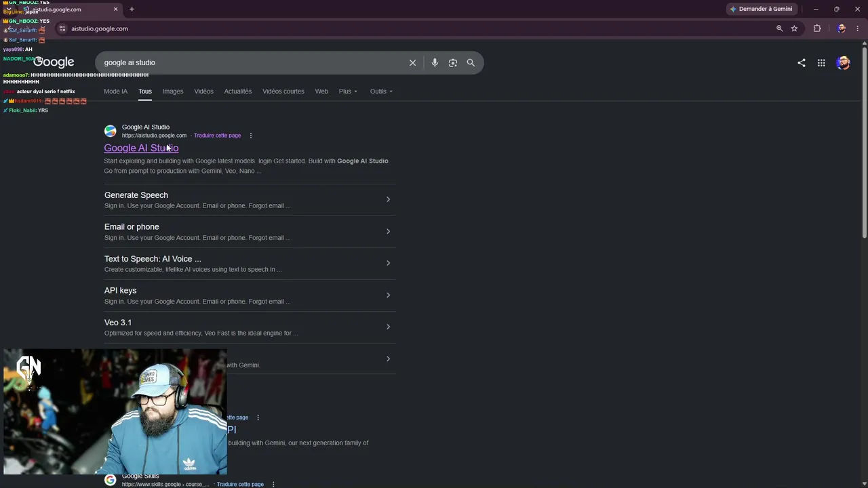
Task: Expand the Generate Speech sitelink chevron
Action: tap(388, 199)
